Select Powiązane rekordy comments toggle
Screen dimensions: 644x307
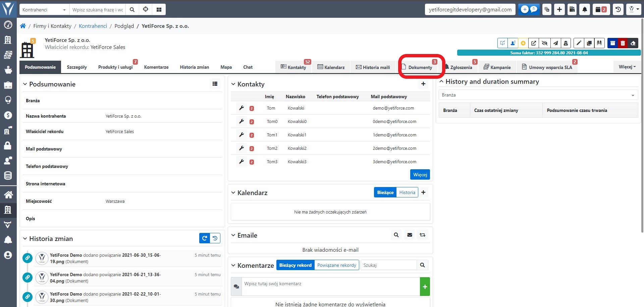pyautogui.click(x=337, y=265)
